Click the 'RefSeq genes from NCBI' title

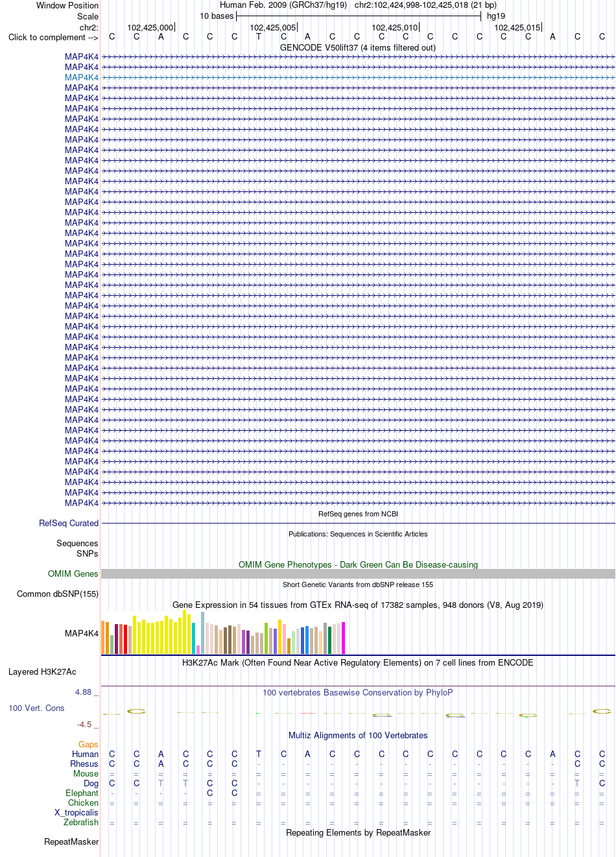pos(358,514)
